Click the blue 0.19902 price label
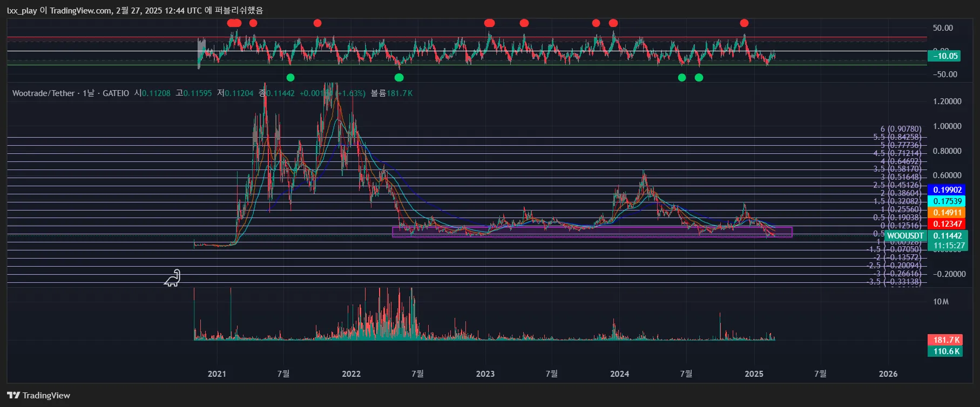The image size is (980, 407). click(948, 190)
